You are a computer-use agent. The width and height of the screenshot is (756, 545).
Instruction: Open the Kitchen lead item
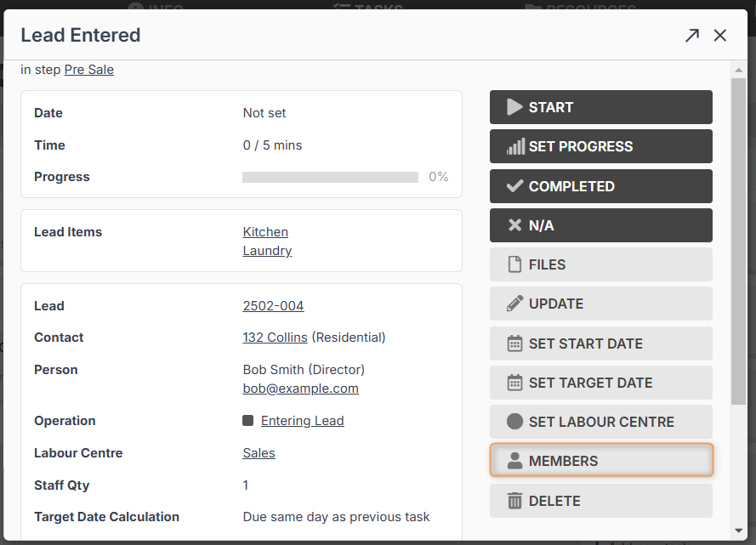tap(265, 232)
